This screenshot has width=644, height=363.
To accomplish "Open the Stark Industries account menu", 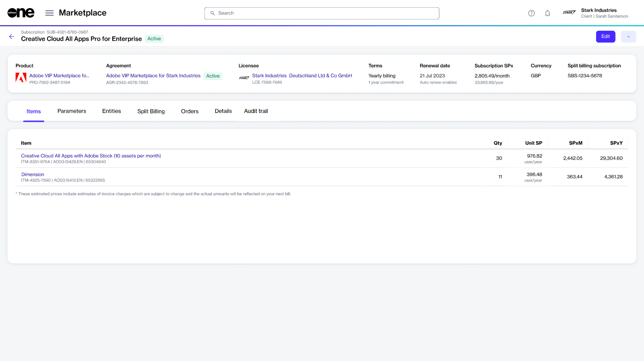I will click(604, 13).
